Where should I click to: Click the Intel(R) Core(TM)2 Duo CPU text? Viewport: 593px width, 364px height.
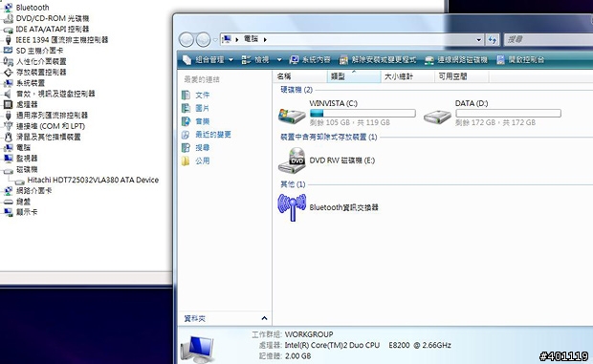332,345
